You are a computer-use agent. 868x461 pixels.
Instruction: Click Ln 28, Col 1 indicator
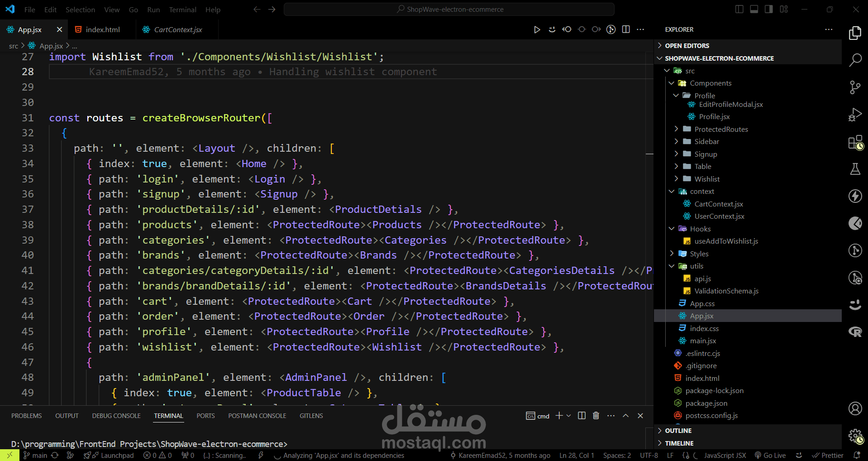pyautogui.click(x=576, y=456)
